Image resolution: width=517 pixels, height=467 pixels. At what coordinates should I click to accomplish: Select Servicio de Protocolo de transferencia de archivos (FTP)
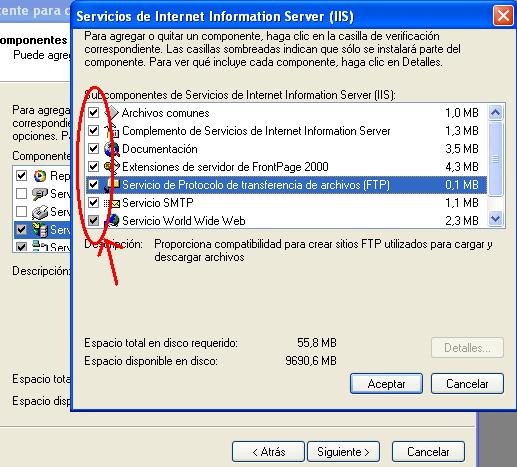pyautogui.click(x=256, y=185)
